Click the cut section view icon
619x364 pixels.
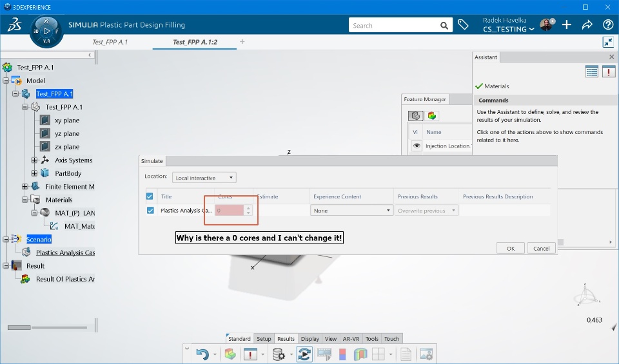(x=360, y=354)
